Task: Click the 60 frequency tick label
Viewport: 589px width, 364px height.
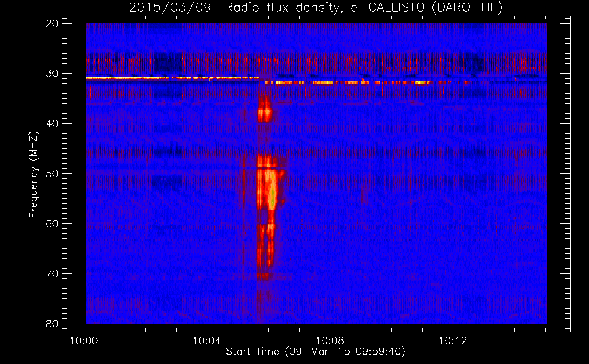Action: [x=52, y=224]
